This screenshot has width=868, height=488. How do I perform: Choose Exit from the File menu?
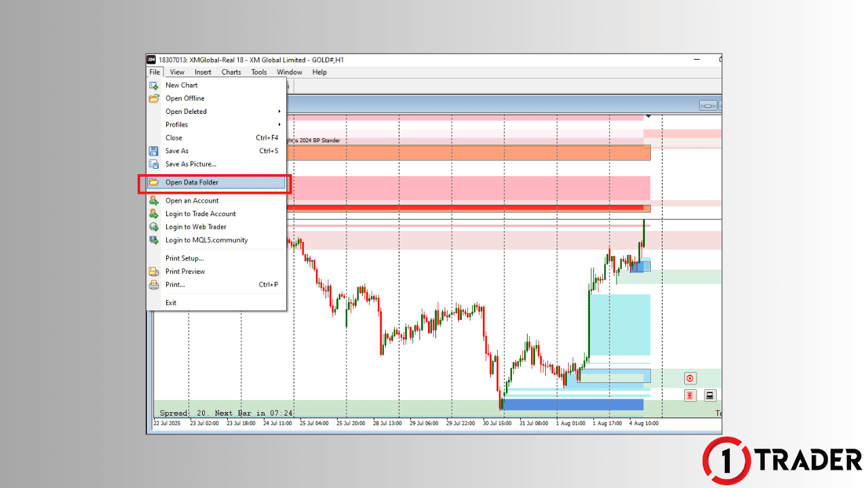pos(216,303)
